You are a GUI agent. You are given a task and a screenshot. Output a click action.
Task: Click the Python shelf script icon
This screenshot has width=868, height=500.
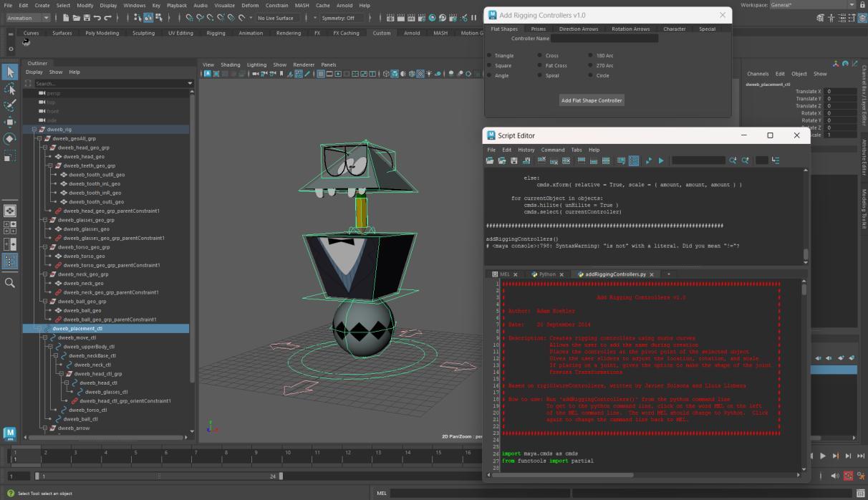(26, 42)
